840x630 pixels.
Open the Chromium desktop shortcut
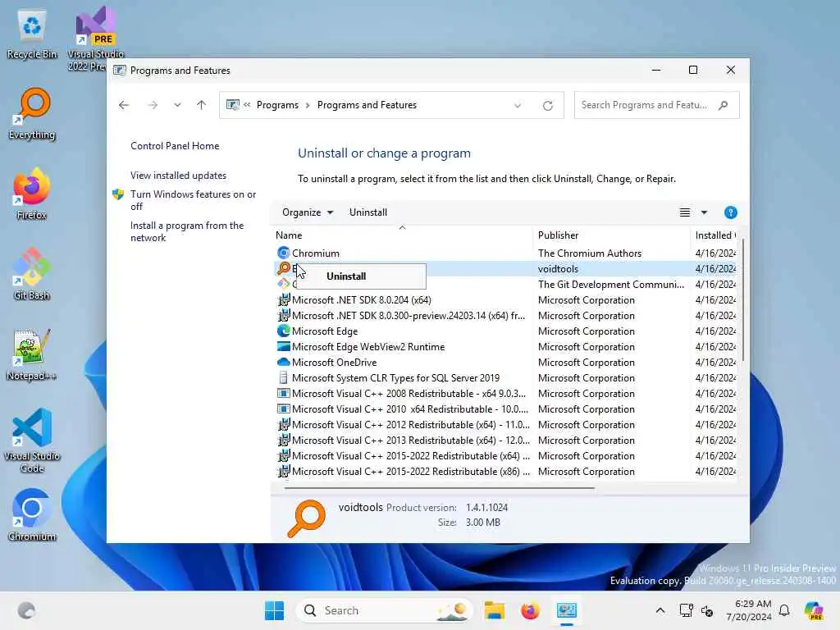(32, 515)
